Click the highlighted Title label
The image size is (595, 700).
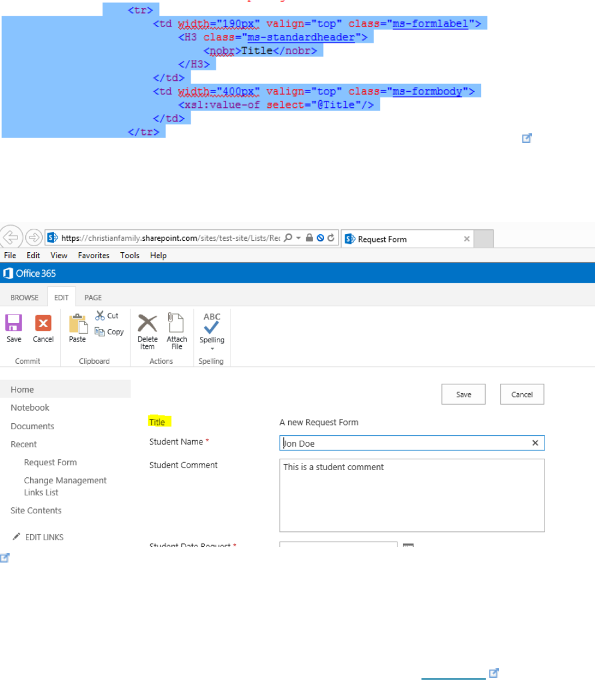(x=157, y=422)
